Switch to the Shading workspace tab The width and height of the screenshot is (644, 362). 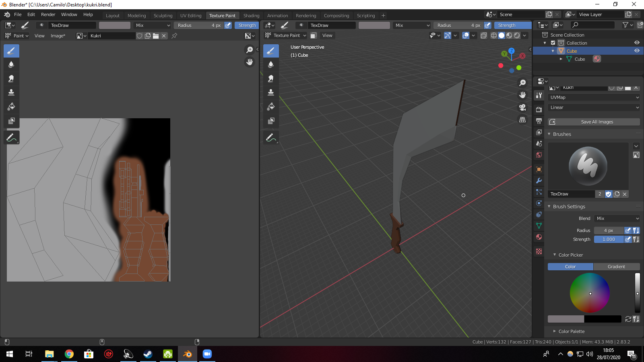click(x=251, y=16)
